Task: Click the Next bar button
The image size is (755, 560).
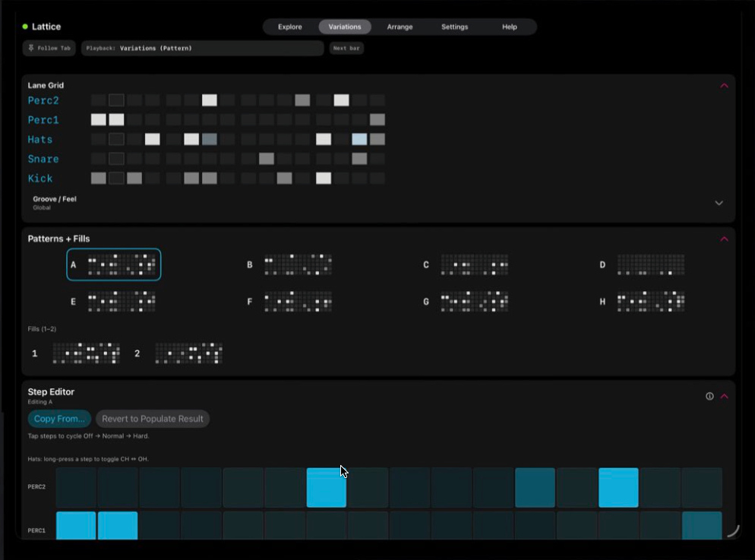Action: click(x=346, y=48)
